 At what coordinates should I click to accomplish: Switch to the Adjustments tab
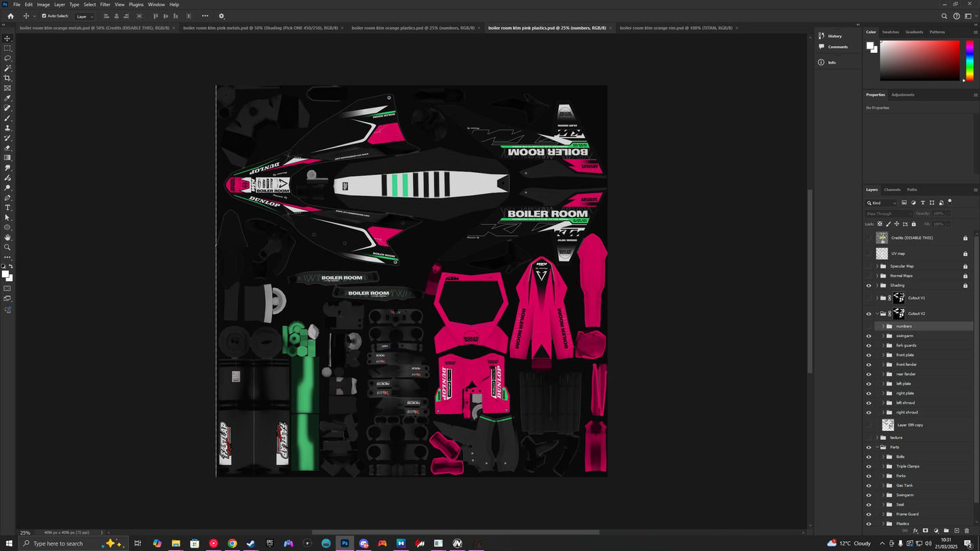point(903,95)
